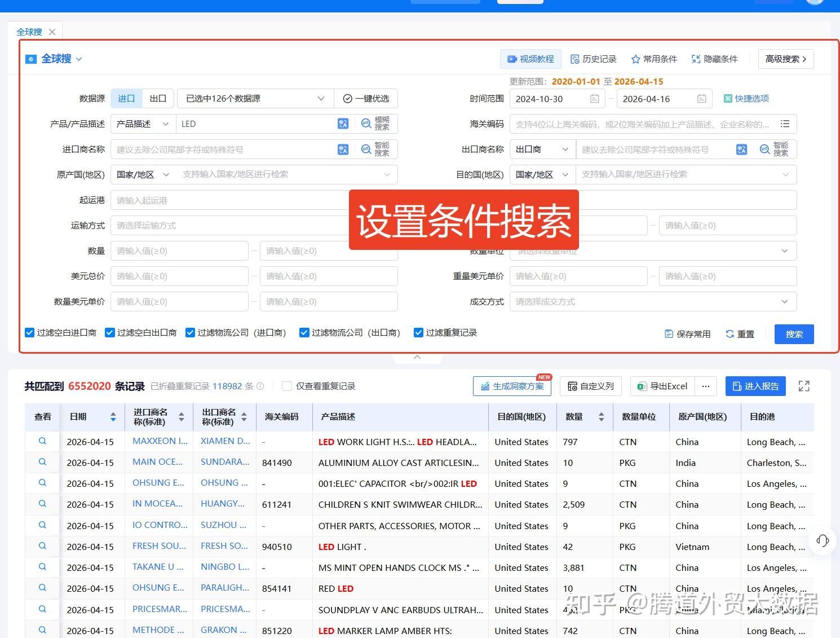Open importer link IO CONTRO...
This screenshot has width=840, height=638.
coord(160,525)
